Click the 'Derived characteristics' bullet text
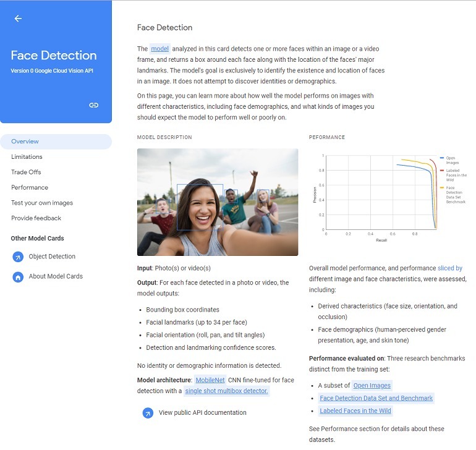The width and height of the screenshot is (476, 450). (x=388, y=312)
